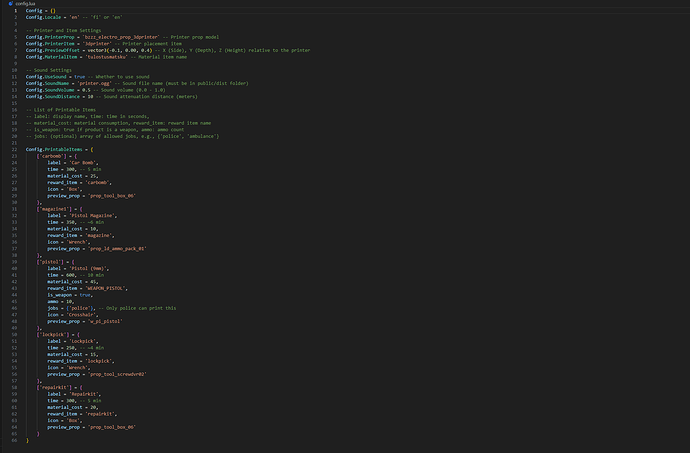Click the Lua file icon on config.lua tab
Viewport: 690px width, 453px height.
[11, 4]
